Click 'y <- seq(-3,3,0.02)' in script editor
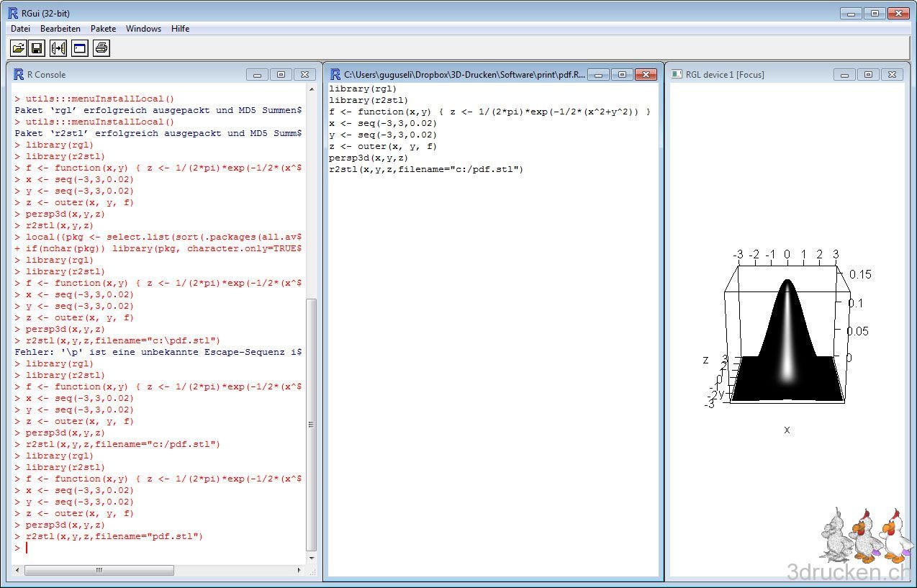917x588 pixels. point(383,135)
